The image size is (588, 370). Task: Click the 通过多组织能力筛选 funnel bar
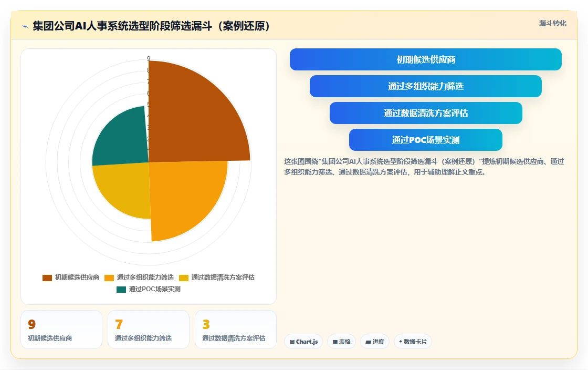(426, 86)
